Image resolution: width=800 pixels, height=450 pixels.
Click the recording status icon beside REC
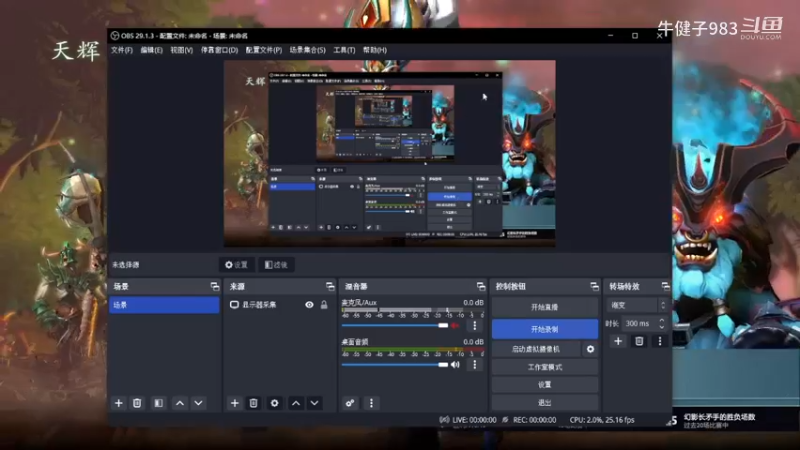(x=506, y=419)
